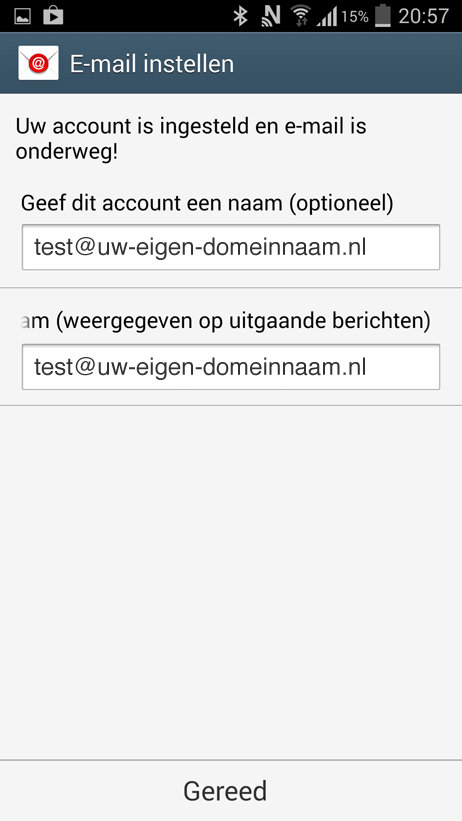Tap the 'Uw account is ingesteld' message
The image size is (462, 821).
click(191, 139)
